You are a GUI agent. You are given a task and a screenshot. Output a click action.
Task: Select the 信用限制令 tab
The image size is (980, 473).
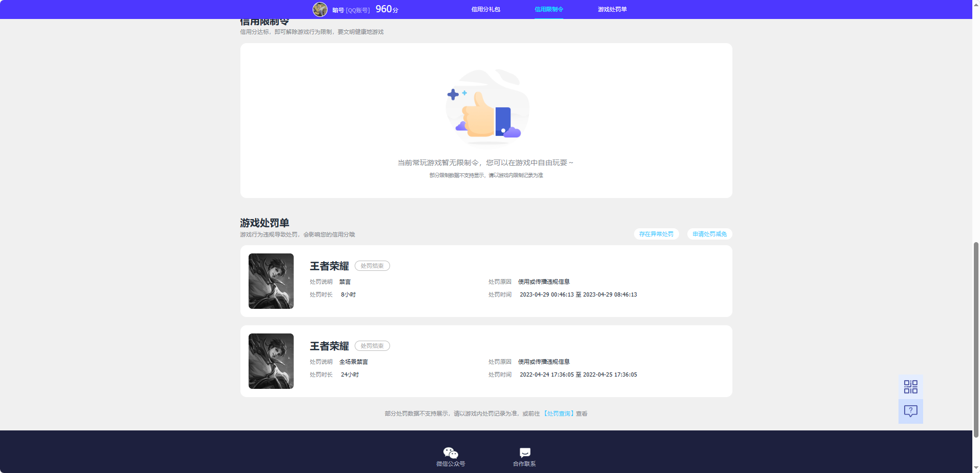tap(548, 9)
